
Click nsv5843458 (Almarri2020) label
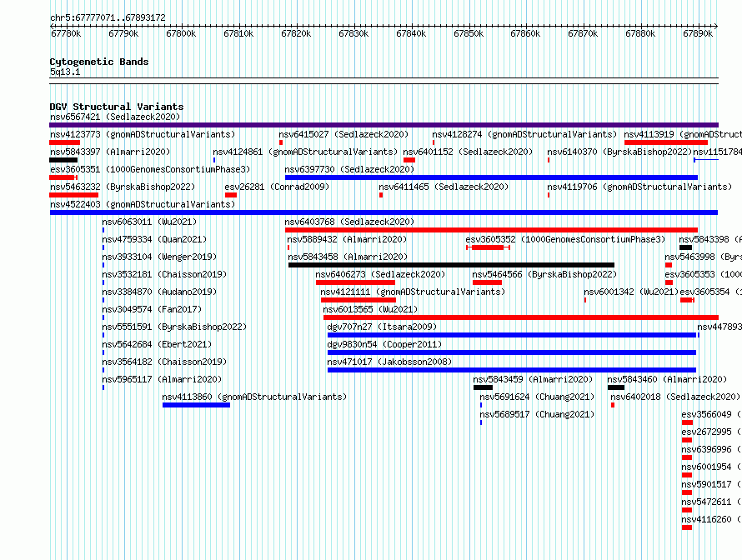pyautogui.click(x=348, y=257)
